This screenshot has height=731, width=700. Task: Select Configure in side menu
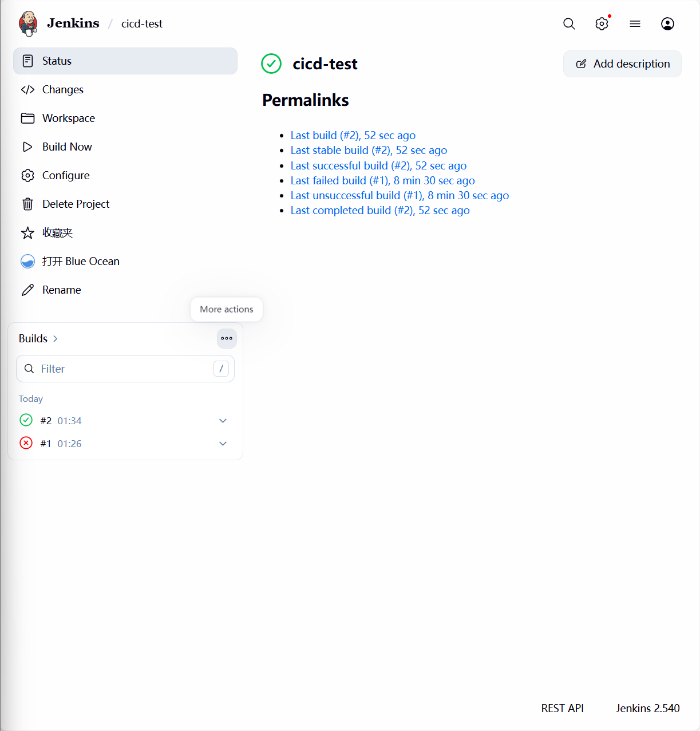click(125, 175)
